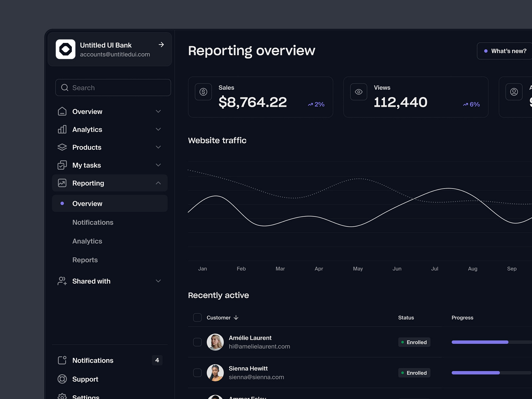Image resolution: width=532 pixels, height=399 pixels.
Task: Click the Search input field
Action: pos(113,87)
